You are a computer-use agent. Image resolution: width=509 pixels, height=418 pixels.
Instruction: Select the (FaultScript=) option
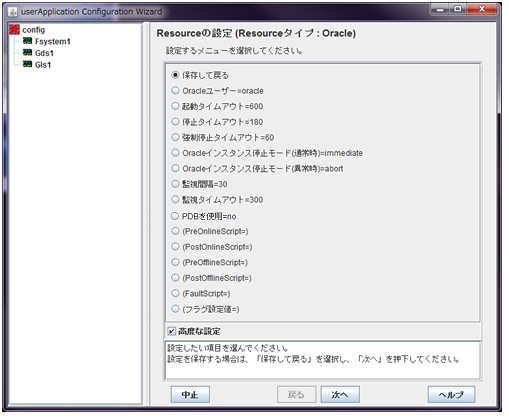pos(175,293)
